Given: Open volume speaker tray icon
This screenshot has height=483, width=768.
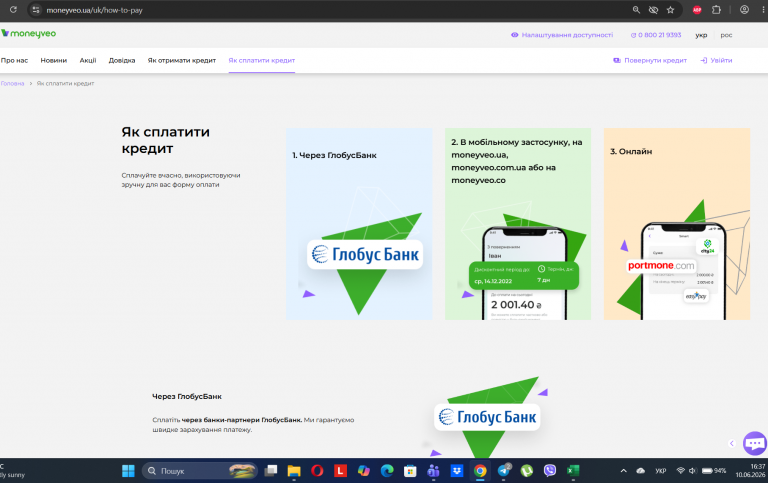Looking at the screenshot, I should tap(692, 471).
